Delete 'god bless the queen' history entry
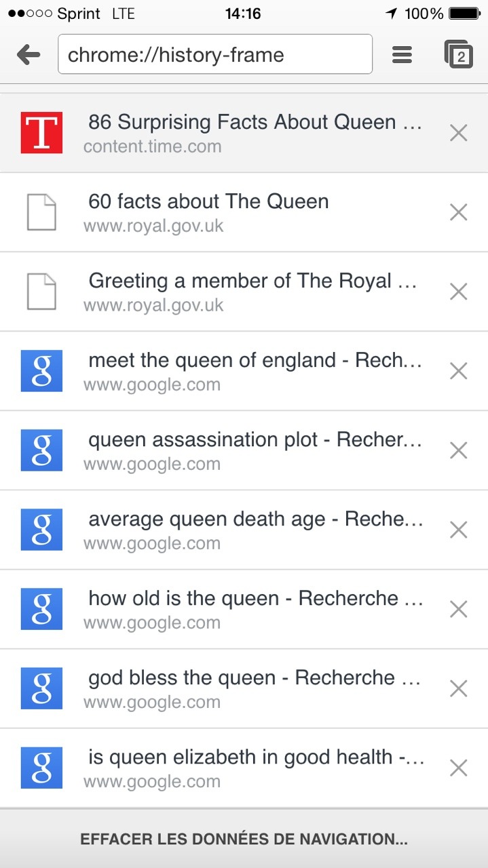488x868 pixels. click(x=459, y=688)
